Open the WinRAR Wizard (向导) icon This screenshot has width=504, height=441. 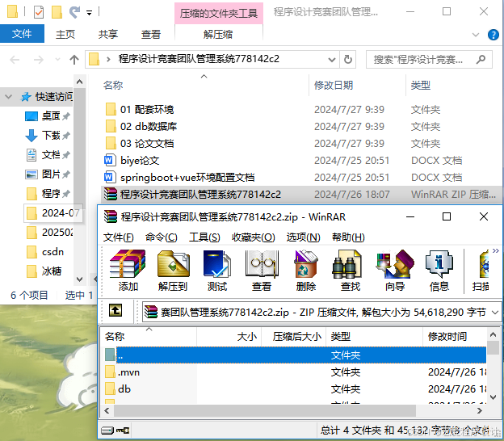(395, 264)
